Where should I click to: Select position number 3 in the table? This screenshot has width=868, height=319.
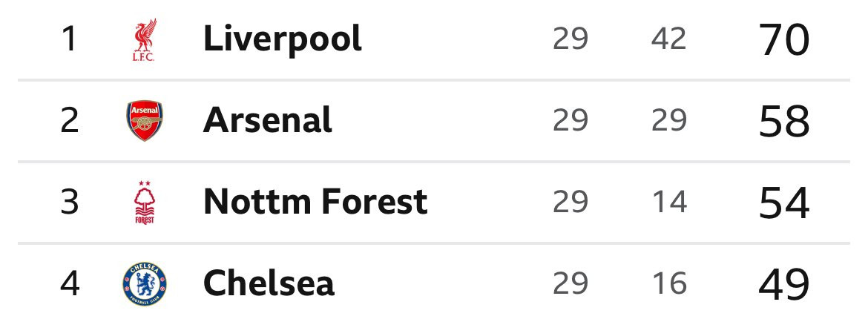click(69, 202)
